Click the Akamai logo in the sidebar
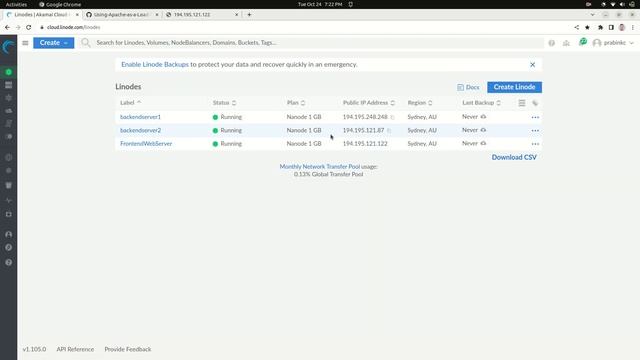The height and width of the screenshot is (360, 640). click(x=8, y=47)
